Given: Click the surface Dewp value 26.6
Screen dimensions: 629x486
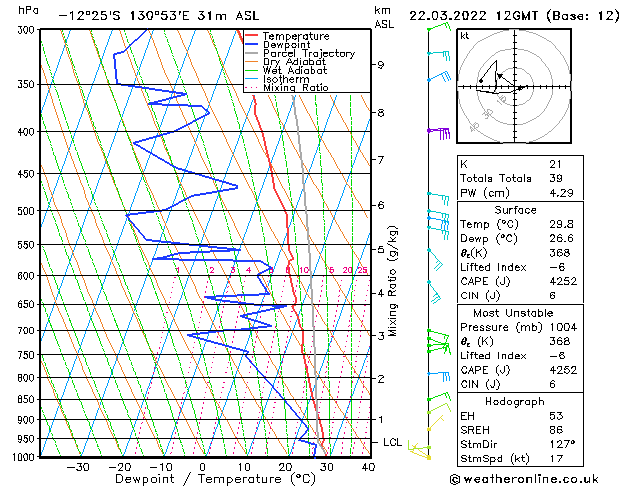Looking at the screenshot, I should (561, 239).
